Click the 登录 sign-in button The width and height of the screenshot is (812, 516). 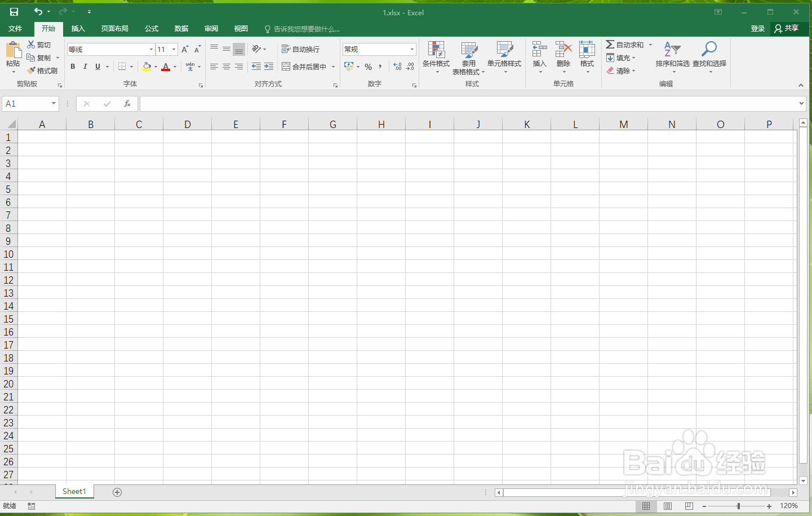(757, 28)
